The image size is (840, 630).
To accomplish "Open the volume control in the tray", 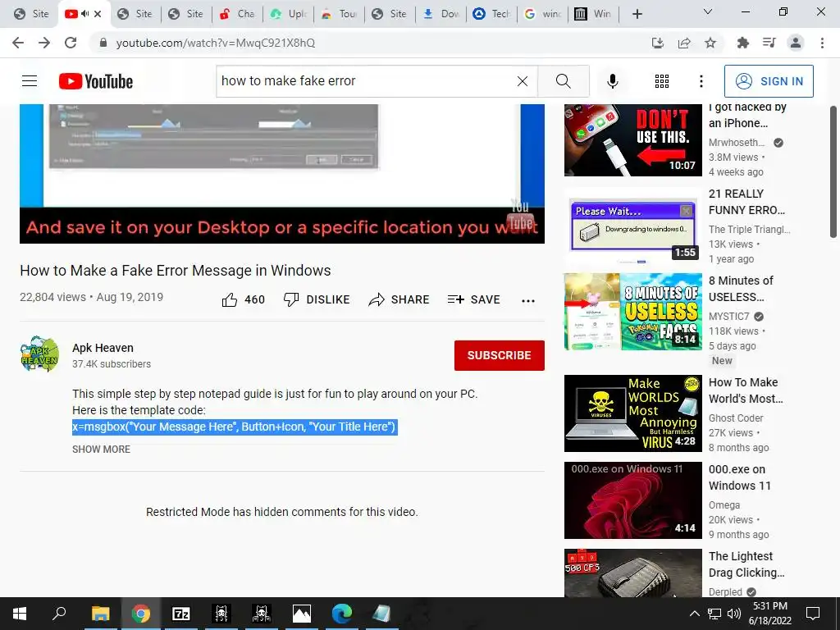I will (734, 614).
